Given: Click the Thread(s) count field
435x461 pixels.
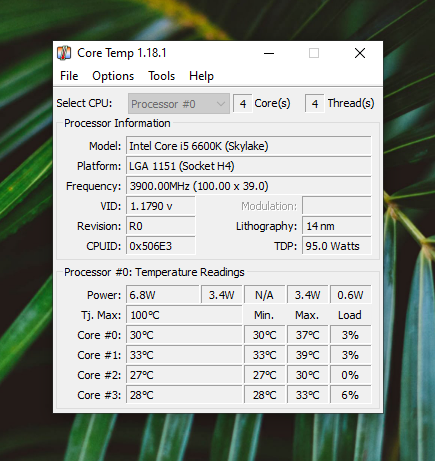Looking at the screenshot, I should coord(314,104).
